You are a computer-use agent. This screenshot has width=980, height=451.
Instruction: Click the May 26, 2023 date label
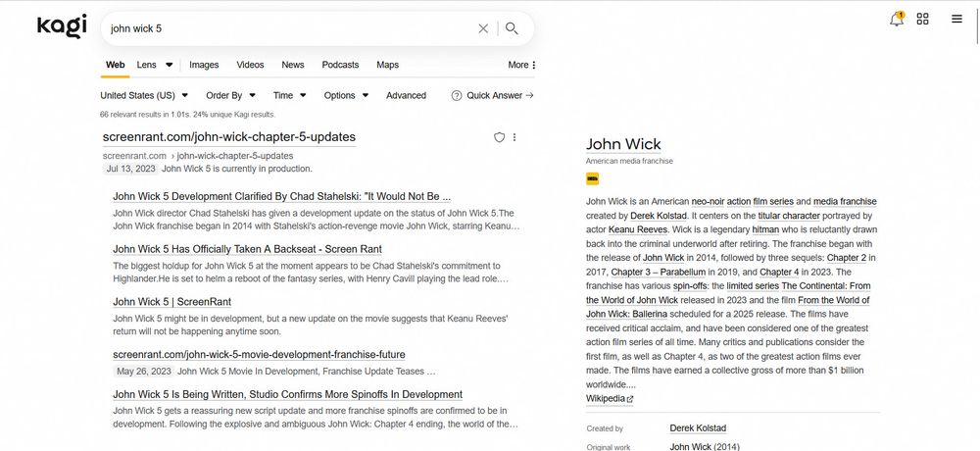coord(144,372)
